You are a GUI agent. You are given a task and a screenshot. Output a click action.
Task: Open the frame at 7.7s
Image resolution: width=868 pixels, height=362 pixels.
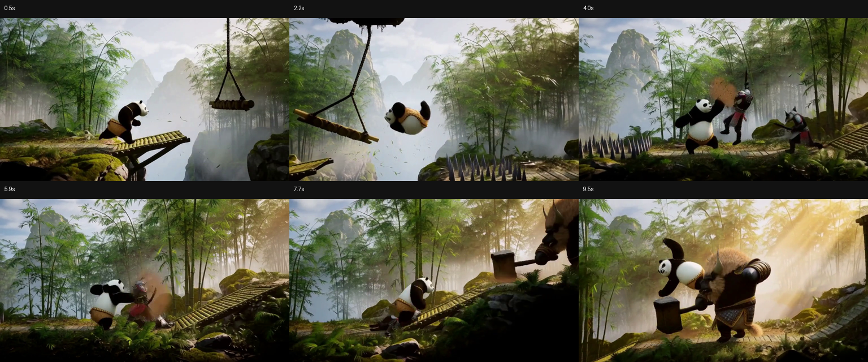[434, 281]
